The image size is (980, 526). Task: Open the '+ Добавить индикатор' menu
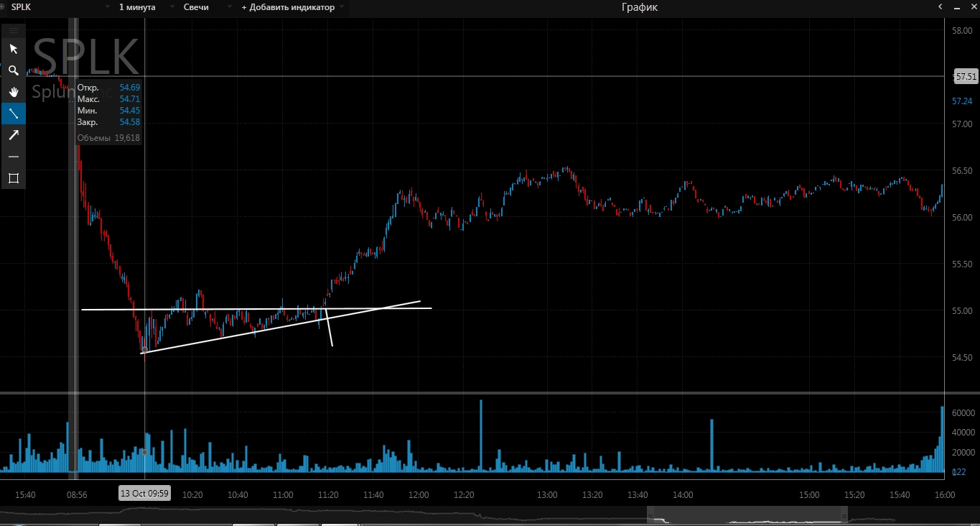292,7
